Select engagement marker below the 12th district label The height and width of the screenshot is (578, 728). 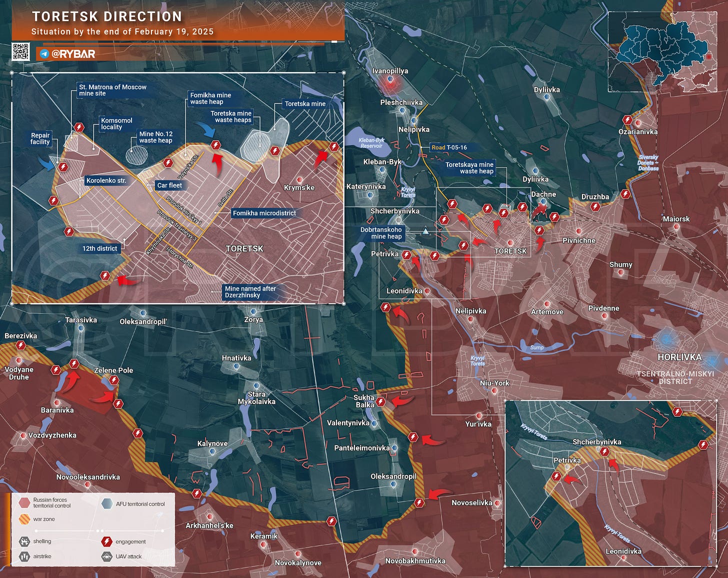click(104, 275)
